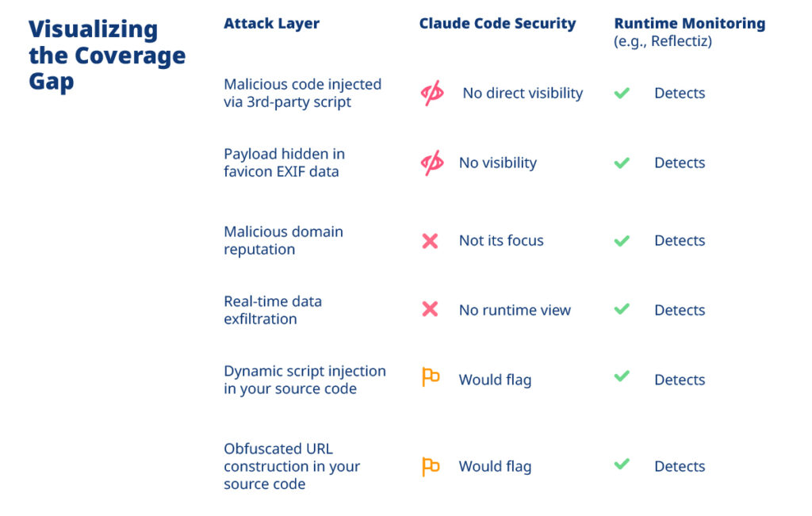Select the Runtime Monitoring column header
The height and width of the screenshot is (516, 812).
(689, 24)
